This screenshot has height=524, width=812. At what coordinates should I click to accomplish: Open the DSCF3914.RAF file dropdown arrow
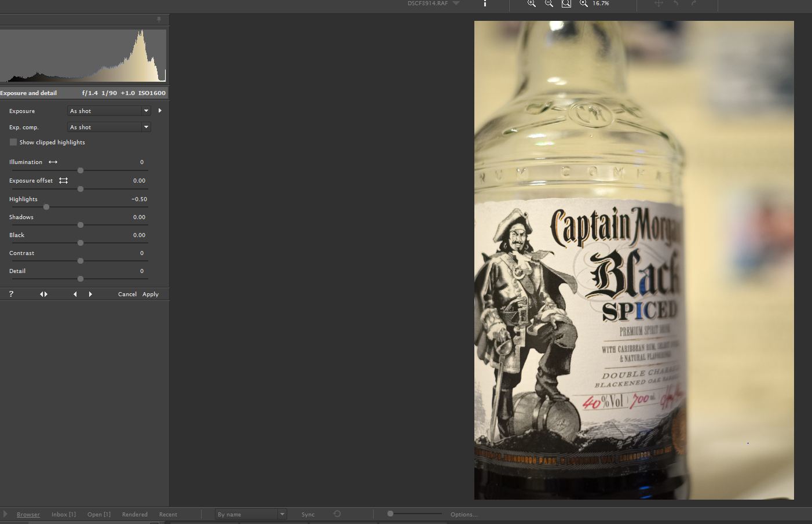coord(456,3)
